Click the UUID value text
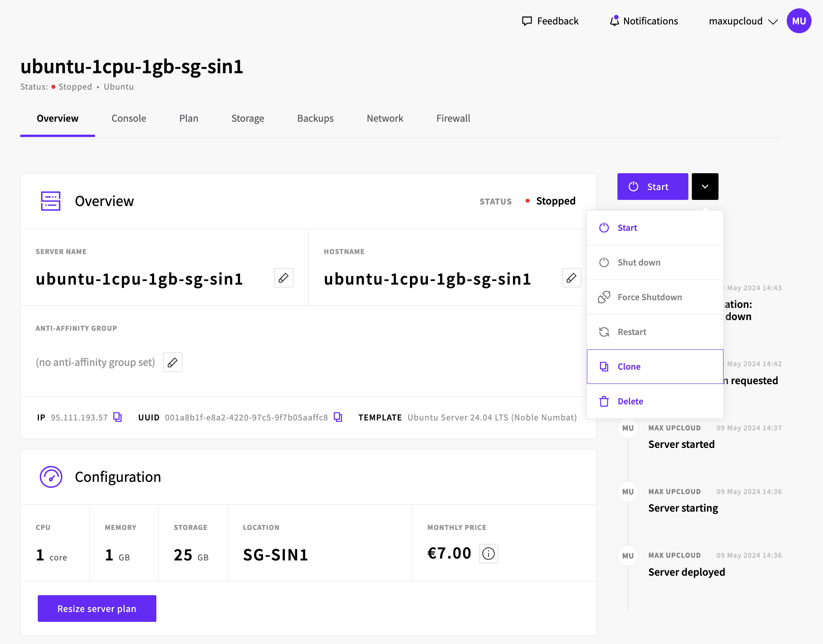Viewport: 823px width, 644px height. click(x=246, y=417)
